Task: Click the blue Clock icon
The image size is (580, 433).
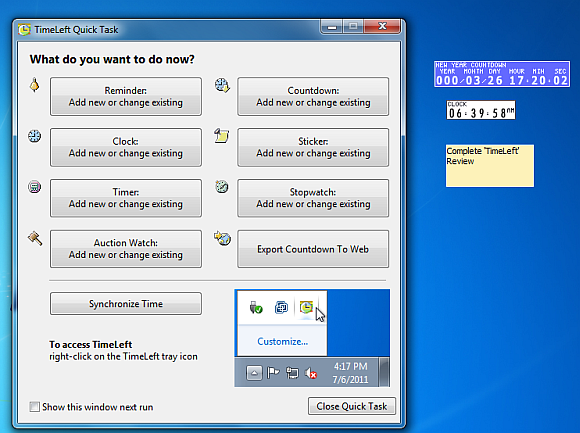Action: tap(34, 136)
